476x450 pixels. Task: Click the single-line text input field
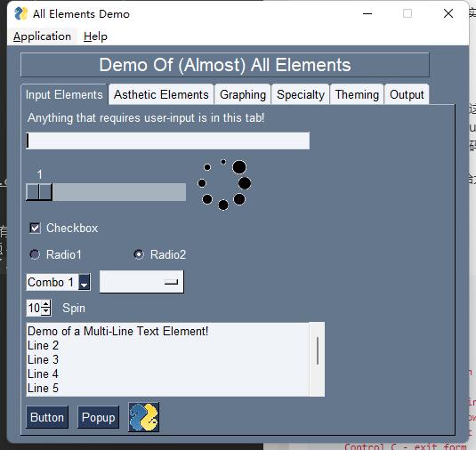[x=168, y=141]
